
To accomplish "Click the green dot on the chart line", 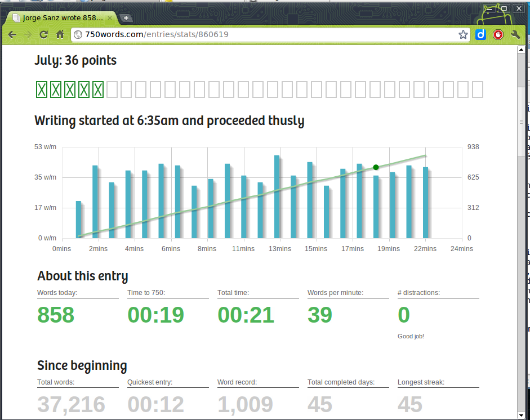I will (x=376, y=167).
